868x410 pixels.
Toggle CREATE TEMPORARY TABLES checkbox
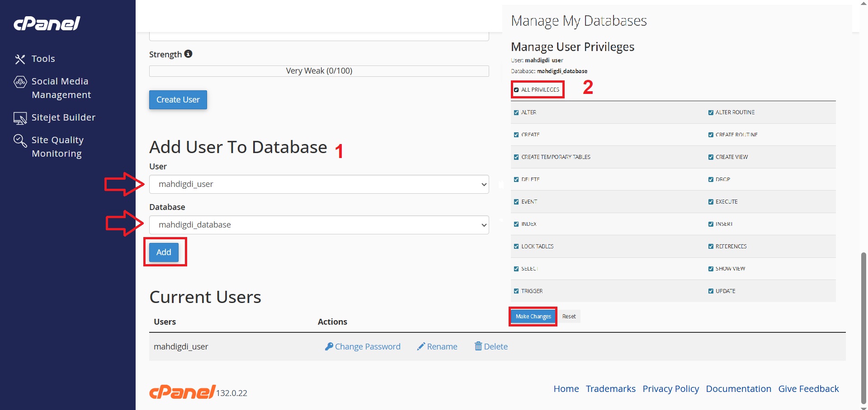tap(516, 157)
